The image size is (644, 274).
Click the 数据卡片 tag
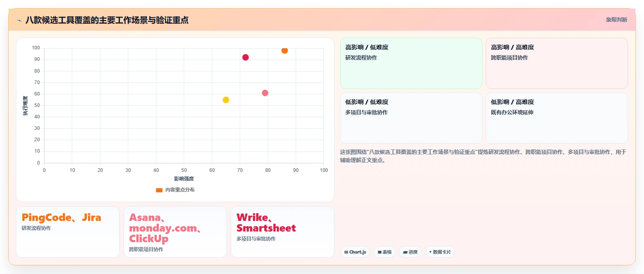[x=440, y=252]
